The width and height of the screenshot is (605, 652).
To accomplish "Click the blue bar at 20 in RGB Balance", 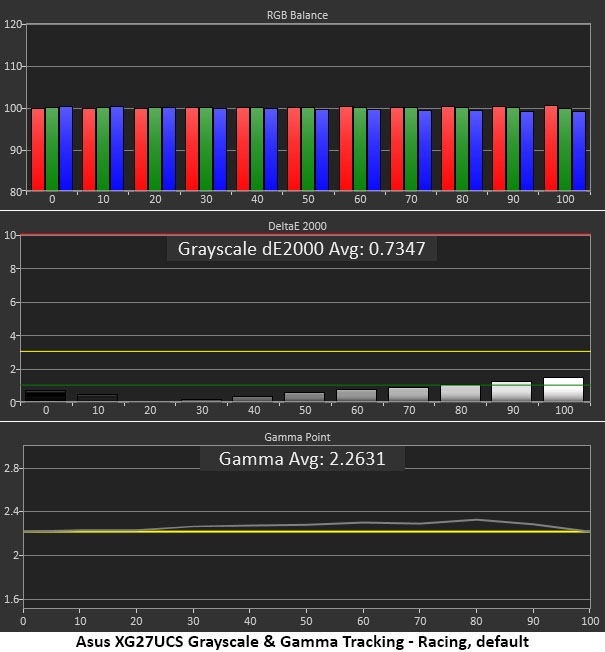I will [169, 149].
